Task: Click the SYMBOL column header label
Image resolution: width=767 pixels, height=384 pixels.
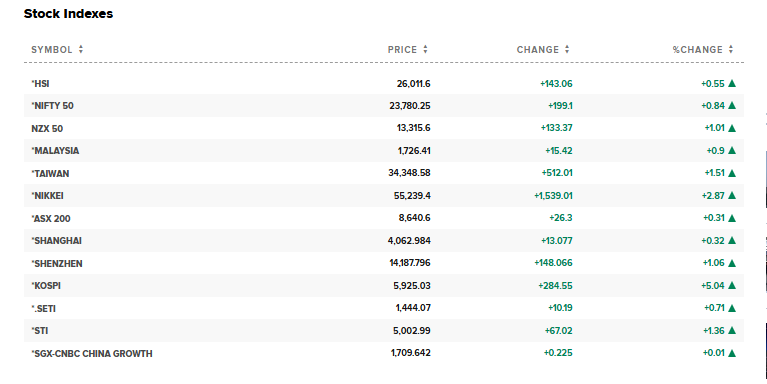Action: [x=52, y=49]
